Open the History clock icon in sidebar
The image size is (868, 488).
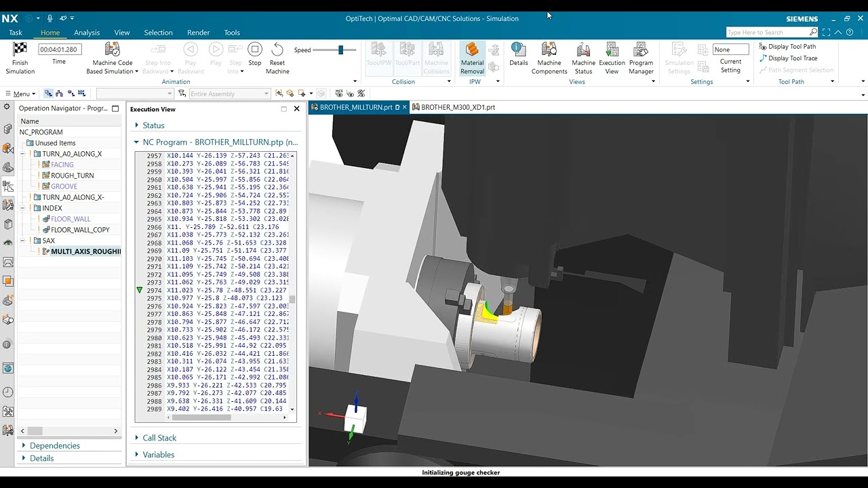coord(8,392)
